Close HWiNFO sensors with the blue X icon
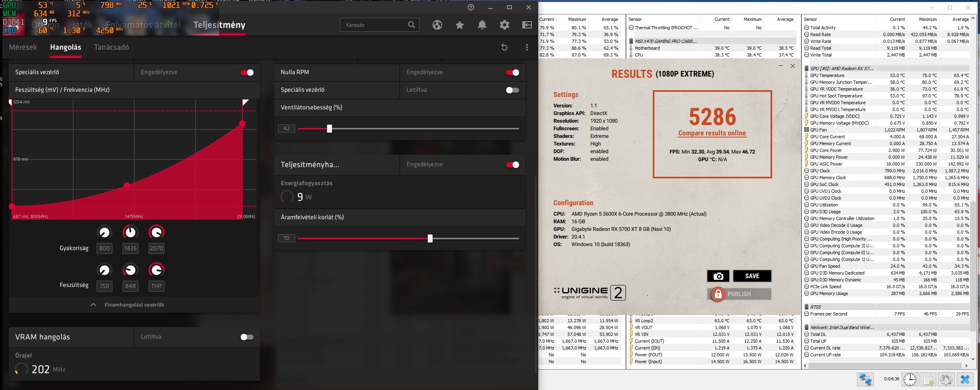The height and width of the screenshot is (390, 980). point(965,379)
